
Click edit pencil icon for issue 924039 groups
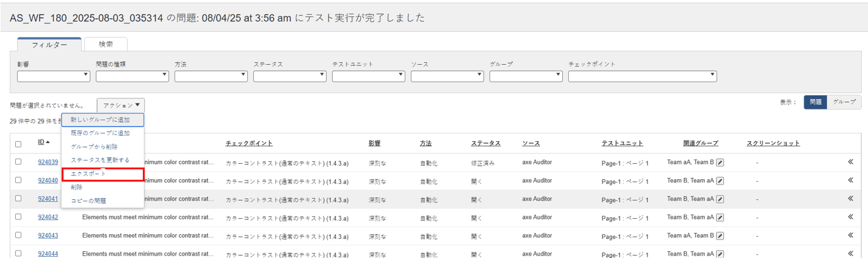coord(720,163)
